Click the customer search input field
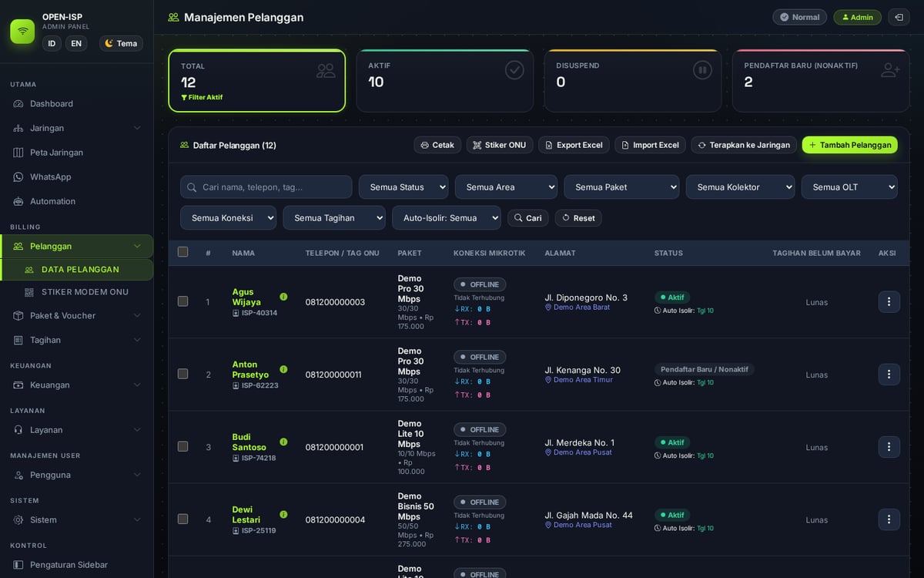 266,187
